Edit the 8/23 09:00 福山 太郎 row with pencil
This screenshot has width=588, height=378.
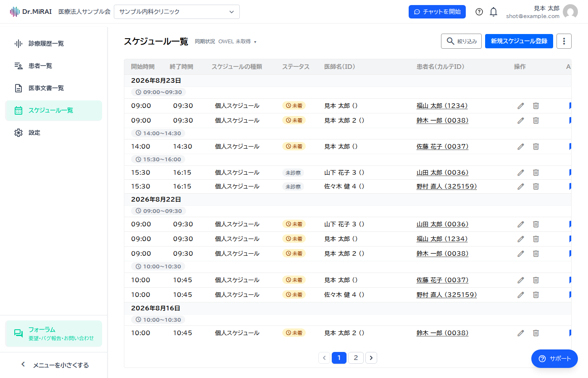pos(521,106)
